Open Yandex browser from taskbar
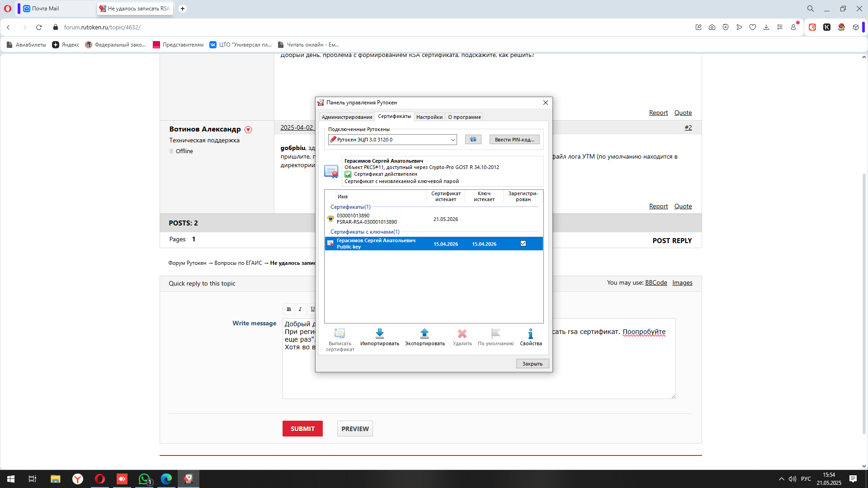The image size is (868, 488). 78,479
